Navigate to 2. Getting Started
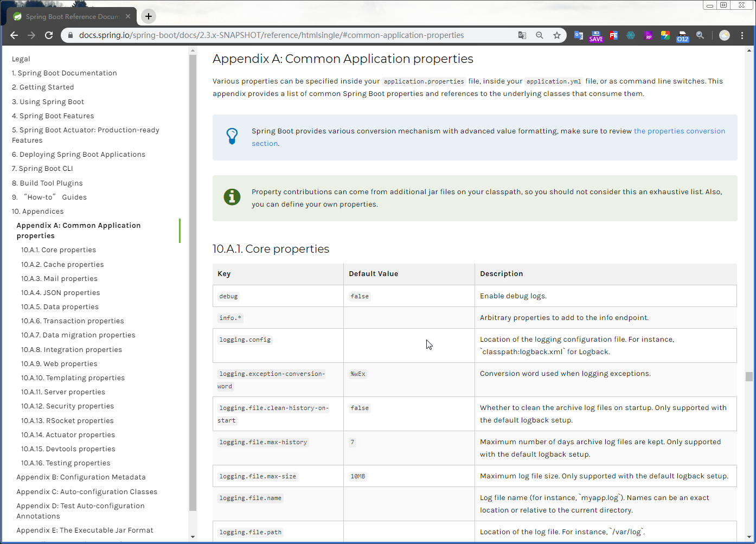The image size is (756, 544). [x=43, y=87]
